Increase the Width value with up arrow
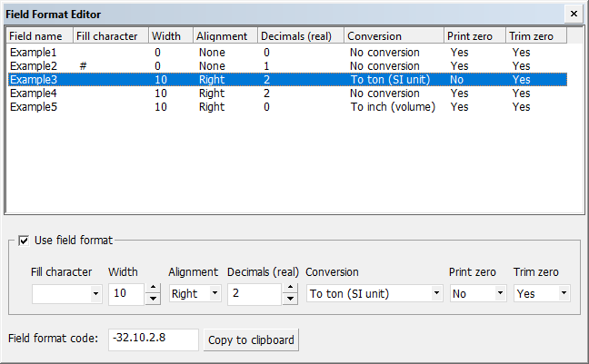 click(x=153, y=289)
